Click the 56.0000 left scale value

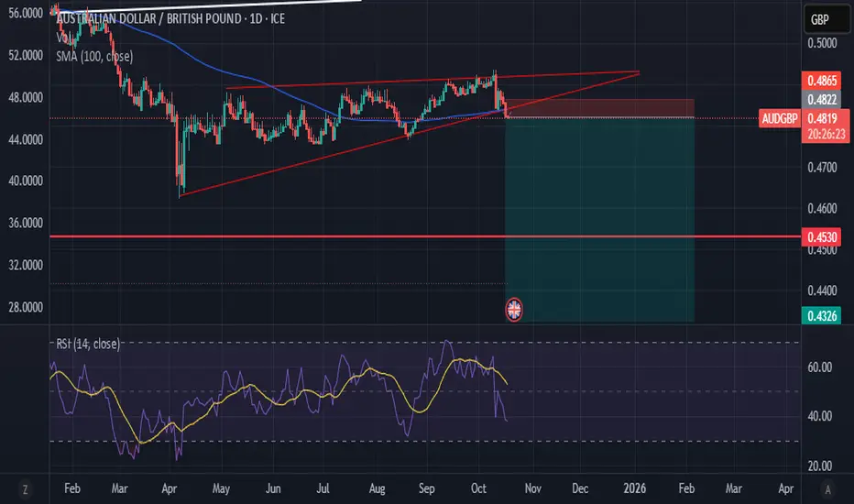(26, 13)
